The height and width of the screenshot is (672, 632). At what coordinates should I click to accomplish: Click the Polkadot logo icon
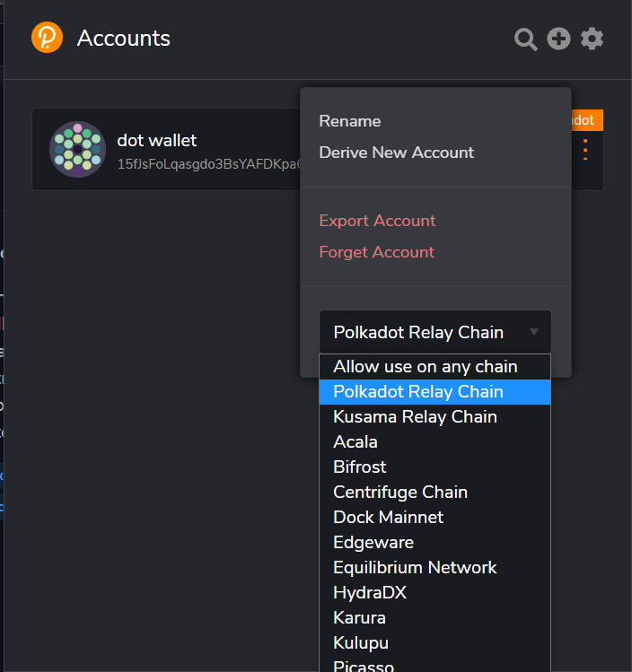(47, 38)
